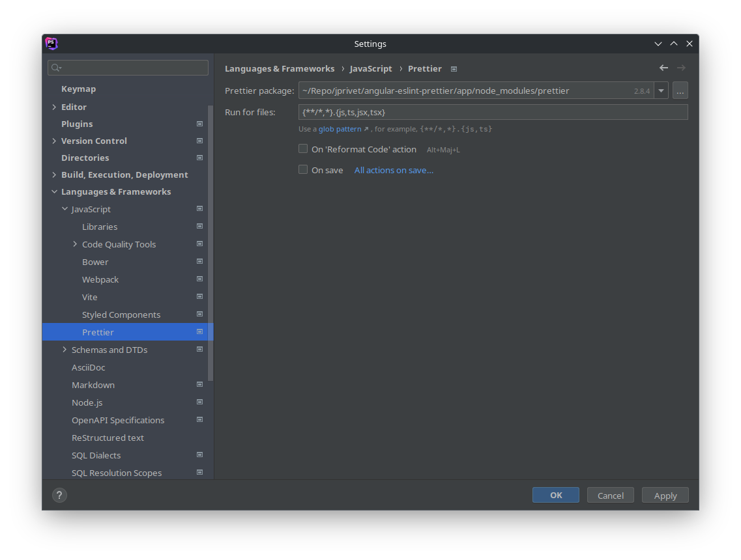Viewport: 741px width, 560px height.
Task: Click the JavaScript breadcrumb segment
Action: (x=370, y=68)
